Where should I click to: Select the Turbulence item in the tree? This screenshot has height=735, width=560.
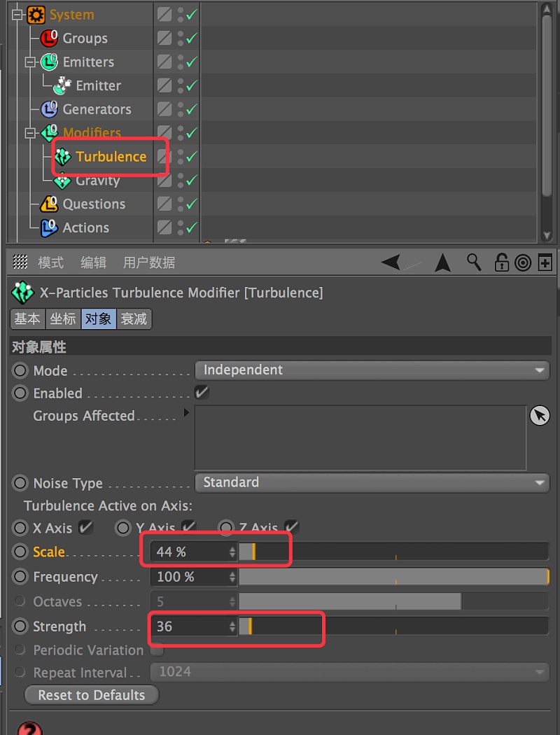[x=111, y=157]
